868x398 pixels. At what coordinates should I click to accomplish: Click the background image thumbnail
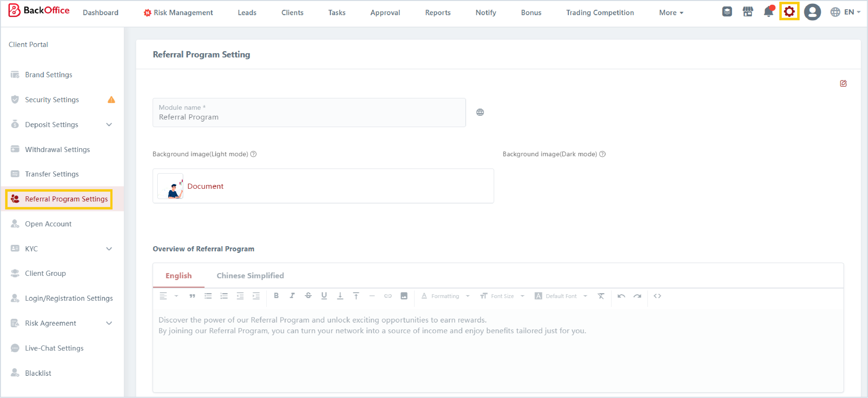(170, 186)
